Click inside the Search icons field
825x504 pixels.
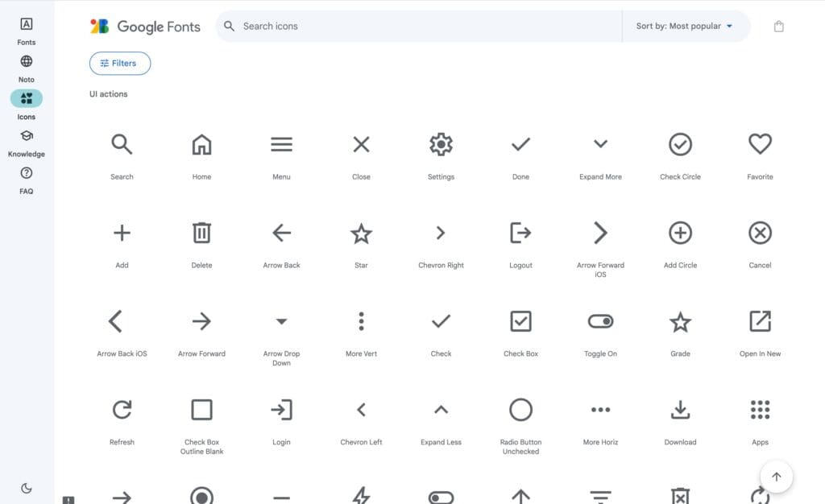[x=403, y=26]
